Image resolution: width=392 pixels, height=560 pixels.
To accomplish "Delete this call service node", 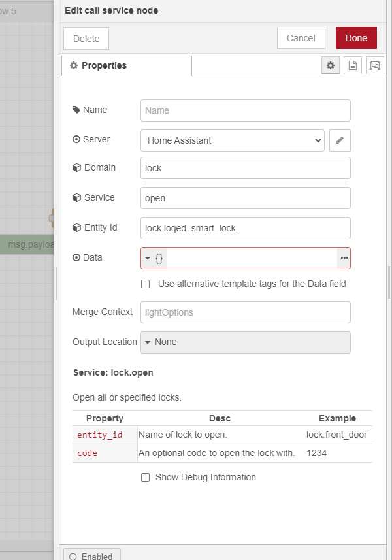I will tap(86, 39).
